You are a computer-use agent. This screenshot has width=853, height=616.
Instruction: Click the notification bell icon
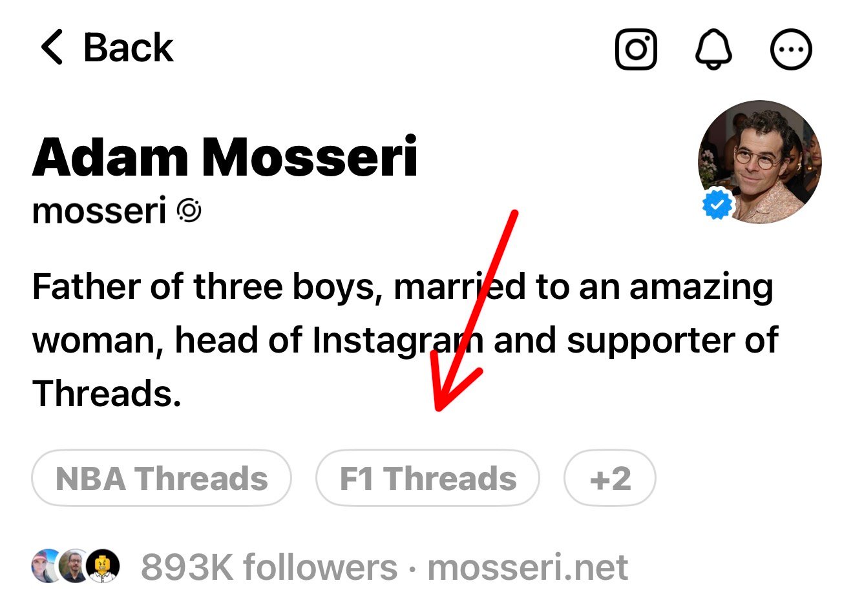click(713, 49)
